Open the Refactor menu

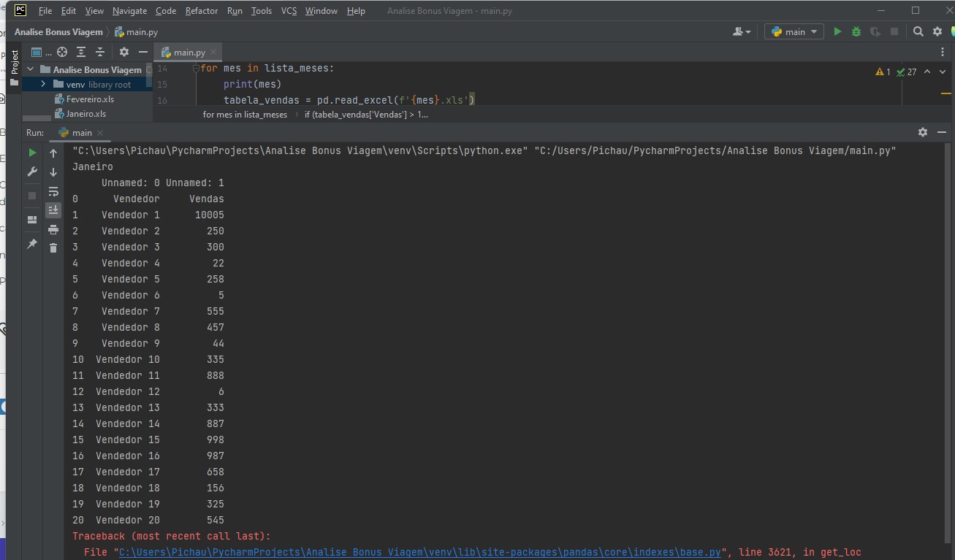201,11
